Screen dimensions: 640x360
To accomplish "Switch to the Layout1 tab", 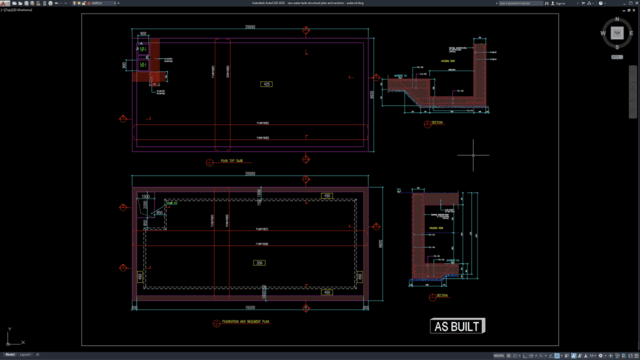I will point(25,355).
